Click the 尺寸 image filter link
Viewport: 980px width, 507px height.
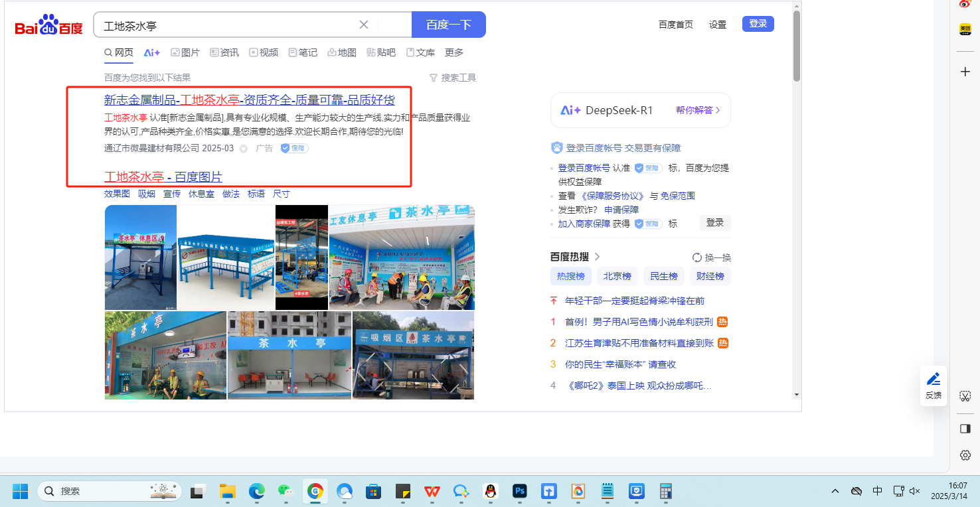pyautogui.click(x=282, y=194)
